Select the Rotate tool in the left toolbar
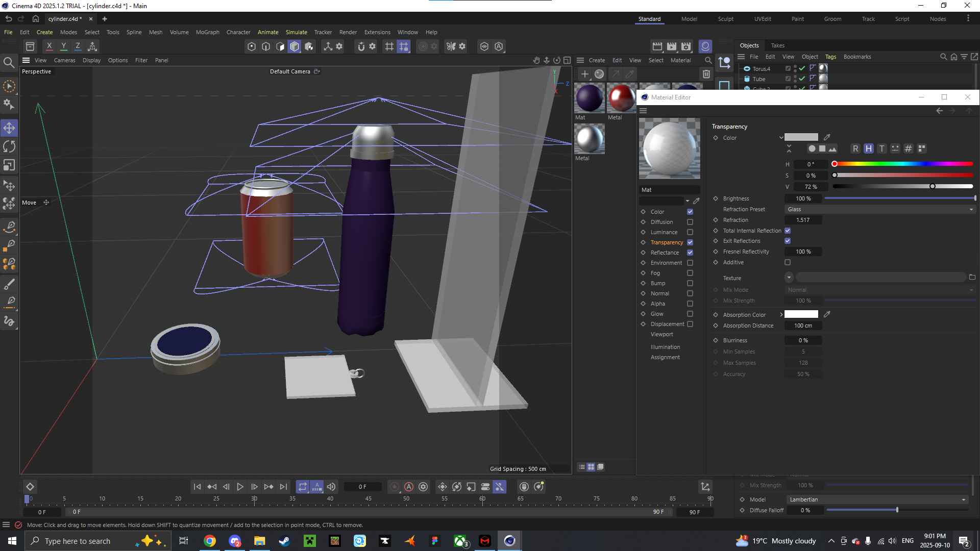This screenshot has height=551, width=980. [x=9, y=146]
